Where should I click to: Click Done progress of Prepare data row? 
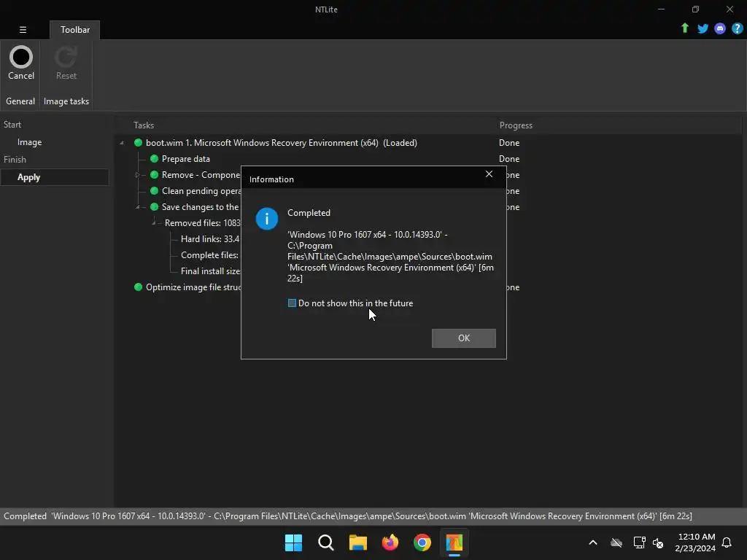coord(509,158)
